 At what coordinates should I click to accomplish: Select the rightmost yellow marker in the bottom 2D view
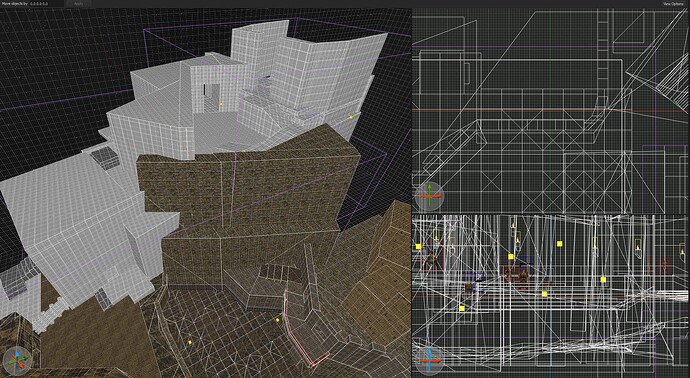pyautogui.click(x=603, y=279)
